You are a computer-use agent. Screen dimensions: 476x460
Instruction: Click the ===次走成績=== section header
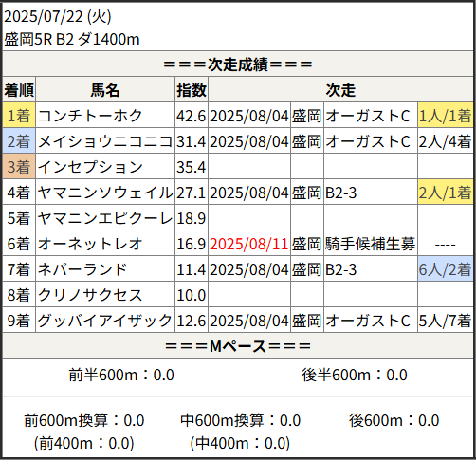click(238, 64)
